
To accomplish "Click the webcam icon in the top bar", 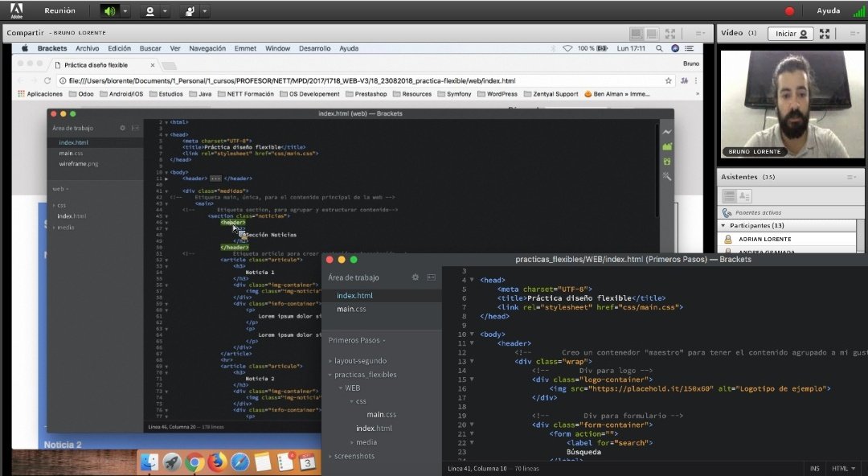I will click(149, 11).
